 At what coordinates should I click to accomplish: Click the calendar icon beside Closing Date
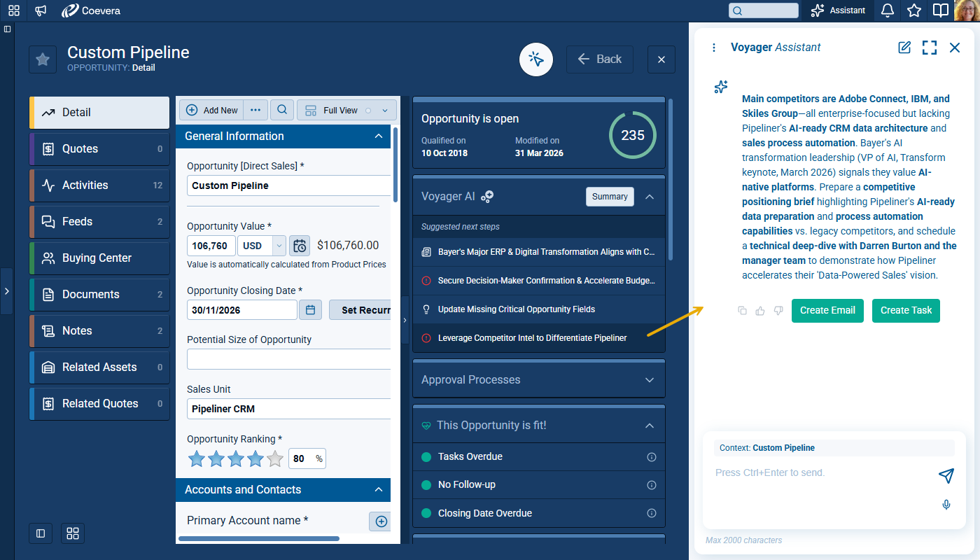(x=311, y=309)
